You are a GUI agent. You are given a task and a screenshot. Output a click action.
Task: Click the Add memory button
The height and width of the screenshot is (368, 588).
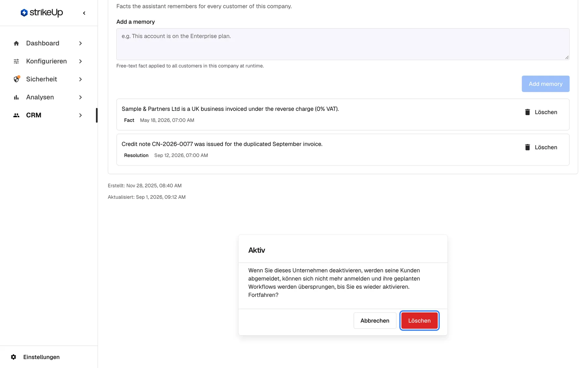click(x=546, y=84)
